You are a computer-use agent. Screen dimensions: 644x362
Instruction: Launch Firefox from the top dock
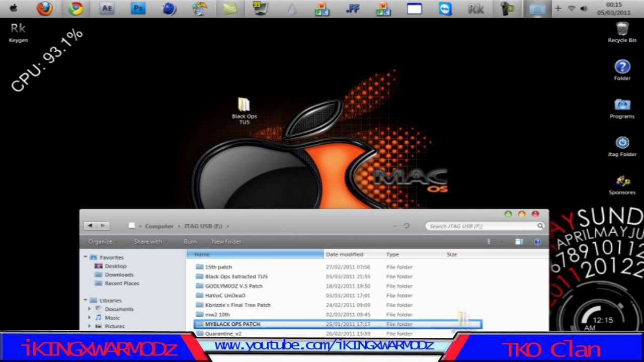point(45,8)
